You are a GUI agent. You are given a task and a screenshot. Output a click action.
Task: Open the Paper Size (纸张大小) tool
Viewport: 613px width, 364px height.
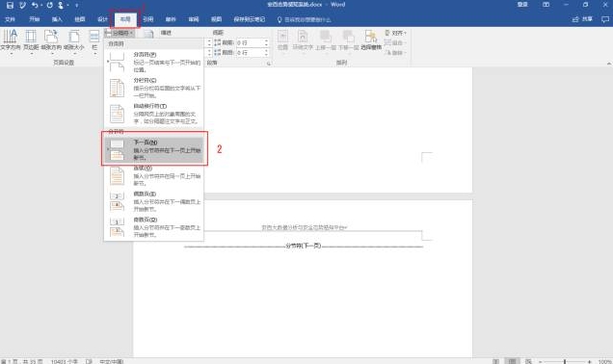74,40
